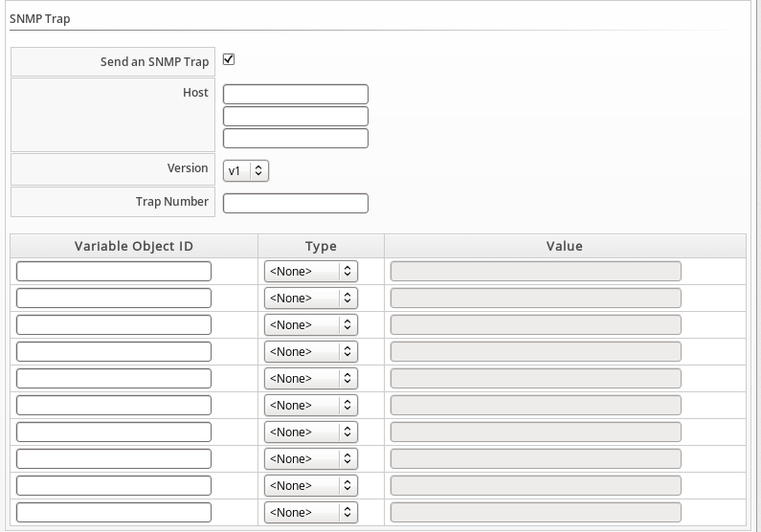The image size is (761, 532).
Task: Select the Variable Object ID column header
Action: click(x=134, y=246)
